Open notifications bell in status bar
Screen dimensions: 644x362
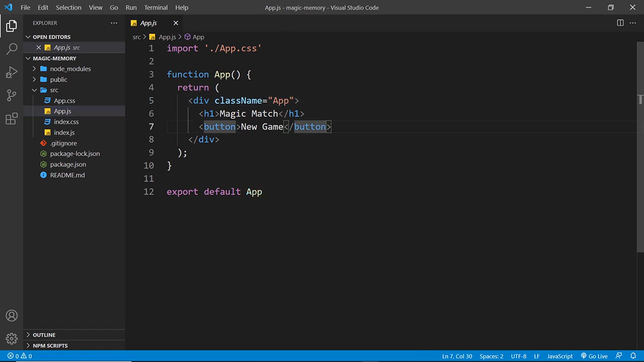click(633, 356)
